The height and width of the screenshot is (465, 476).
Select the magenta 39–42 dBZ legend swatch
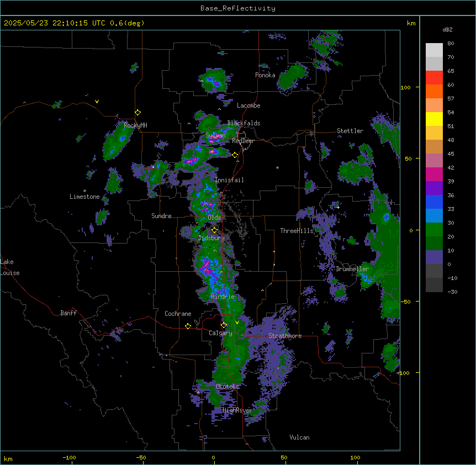tap(434, 174)
